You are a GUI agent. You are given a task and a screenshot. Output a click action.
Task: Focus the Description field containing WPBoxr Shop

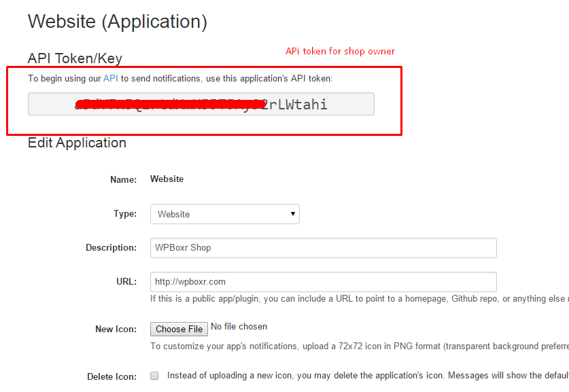tap(324, 248)
